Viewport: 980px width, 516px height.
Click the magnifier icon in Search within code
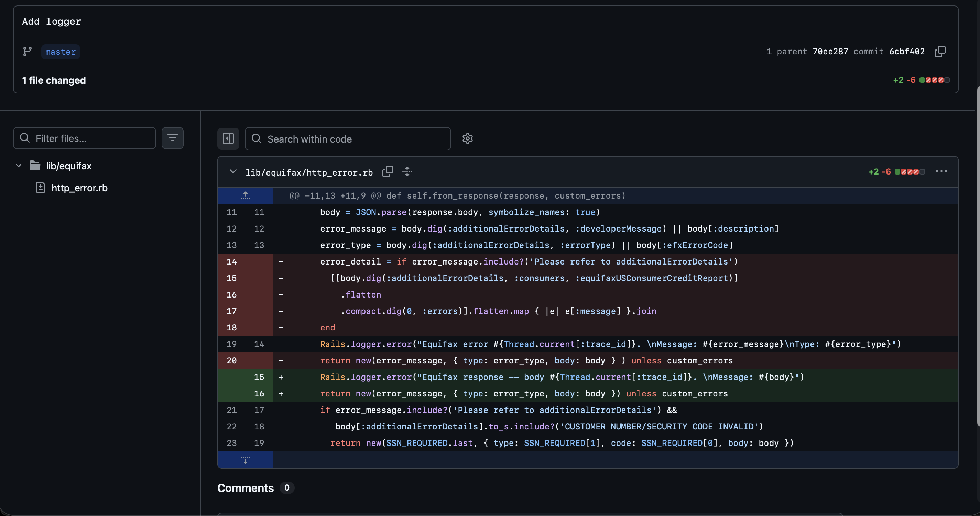click(x=257, y=139)
